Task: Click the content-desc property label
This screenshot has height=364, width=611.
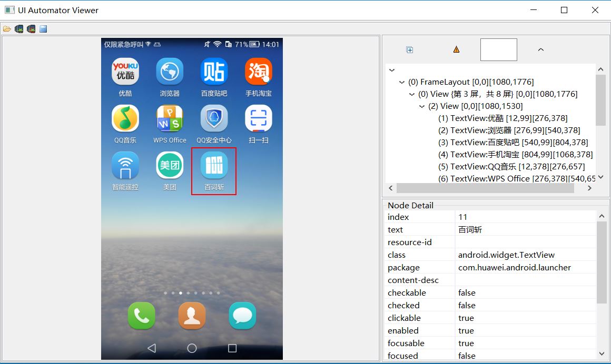Action: click(x=413, y=280)
